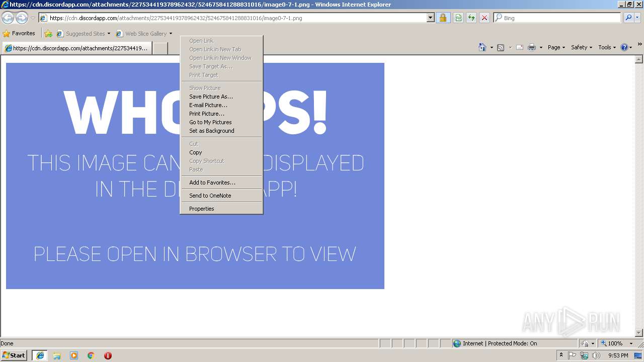Click the security lock icon
The height and width of the screenshot is (362, 644).
(x=443, y=18)
